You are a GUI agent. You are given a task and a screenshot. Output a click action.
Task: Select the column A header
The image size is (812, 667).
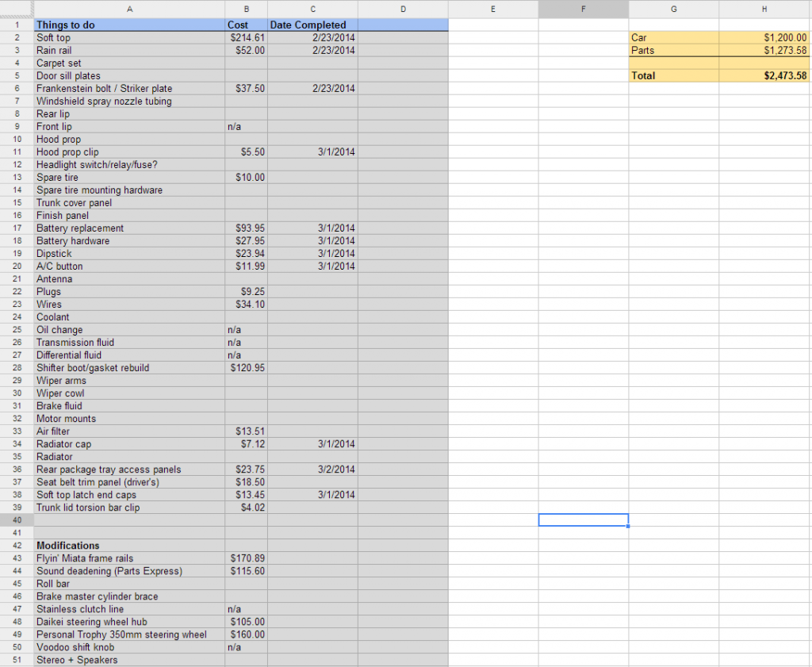point(129,9)
